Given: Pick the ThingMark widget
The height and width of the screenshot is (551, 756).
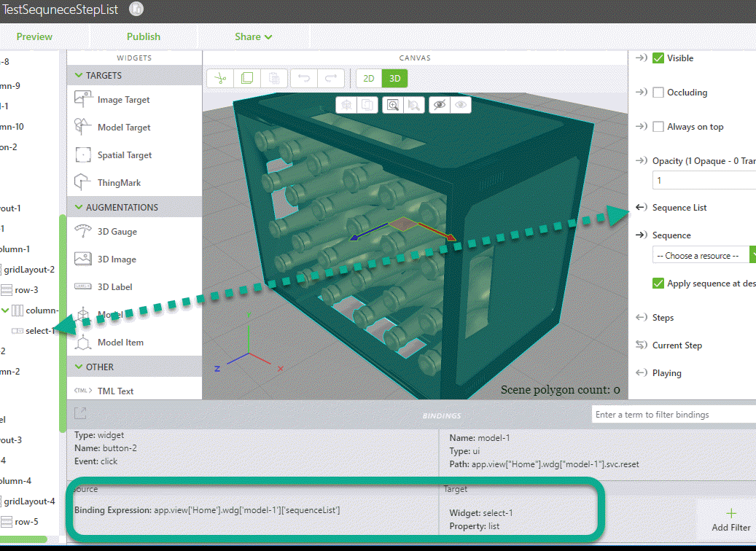Looking at the screenshot, I should click(119, 183).
